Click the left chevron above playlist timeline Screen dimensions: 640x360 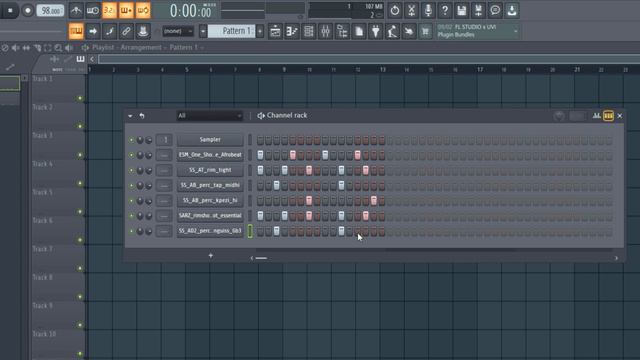92,59
